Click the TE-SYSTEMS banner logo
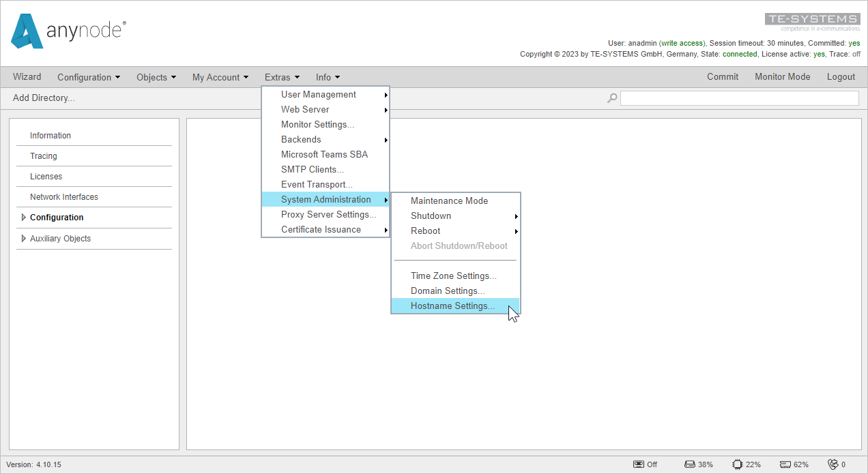This screenshot has height=474, width=868. 813,19
